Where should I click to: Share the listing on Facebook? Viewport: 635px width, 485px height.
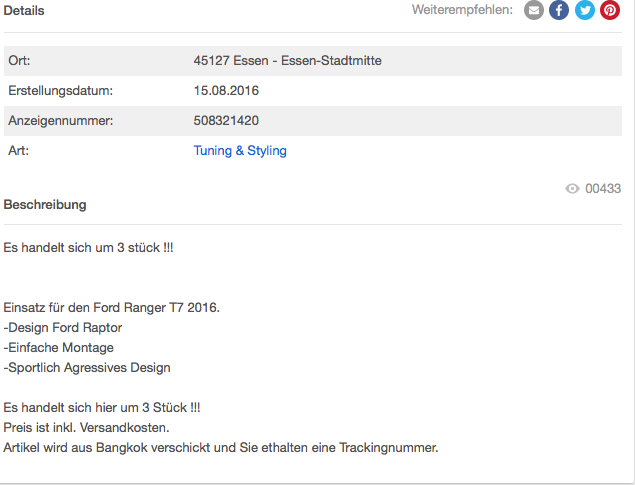pyautogui.click(x=559, y=10)
